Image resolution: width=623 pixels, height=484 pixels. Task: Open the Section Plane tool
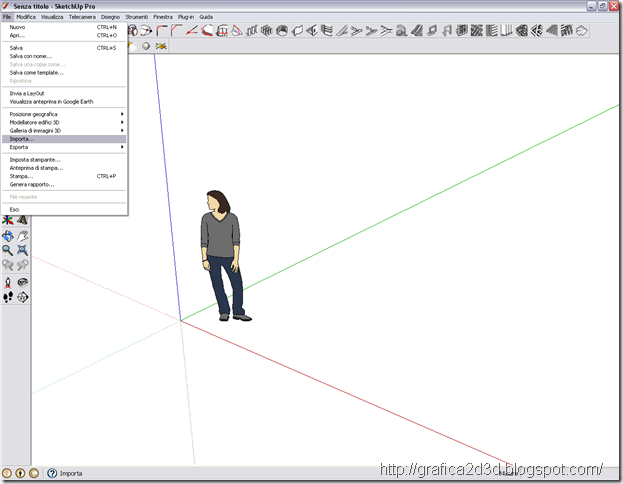pyautogui.click(x=23, y=297)
